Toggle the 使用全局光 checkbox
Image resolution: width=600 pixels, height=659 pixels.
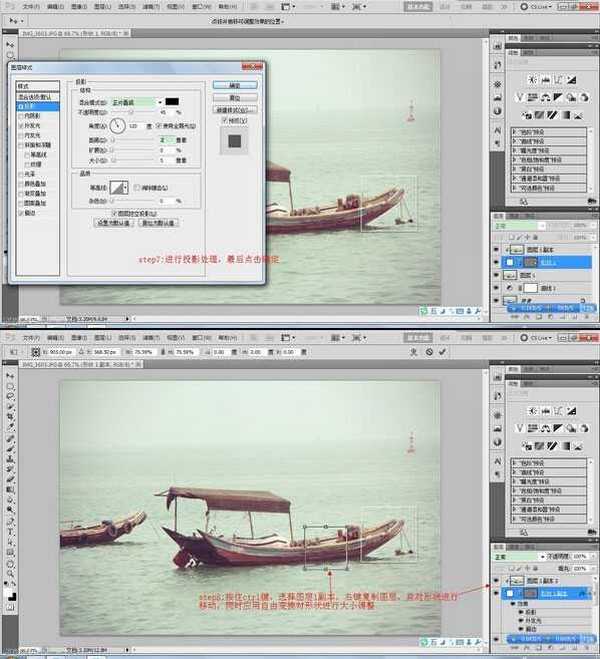tap(158, 126)
